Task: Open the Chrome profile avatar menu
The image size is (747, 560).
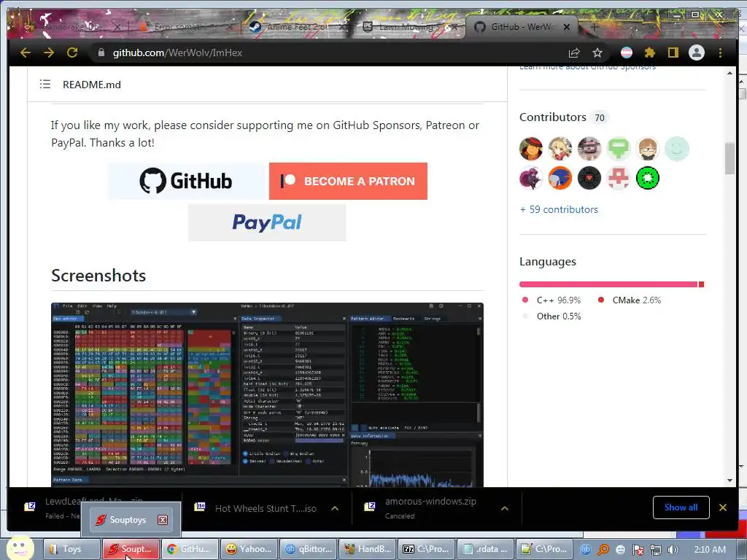Action: [x=697, y=52]
